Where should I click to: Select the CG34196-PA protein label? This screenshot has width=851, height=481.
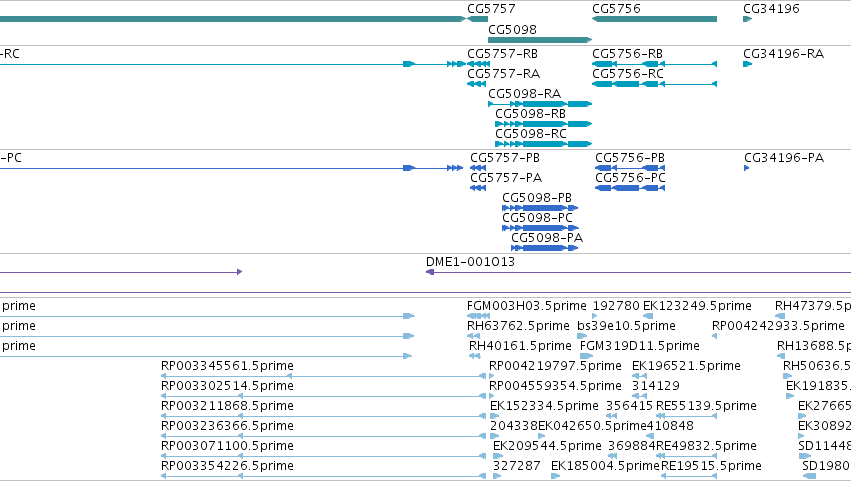(784, 158)
